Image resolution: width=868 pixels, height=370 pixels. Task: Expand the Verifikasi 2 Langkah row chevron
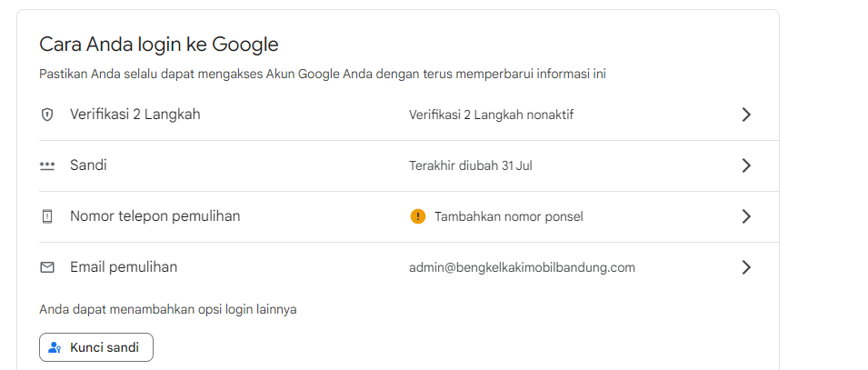point(746,115)
